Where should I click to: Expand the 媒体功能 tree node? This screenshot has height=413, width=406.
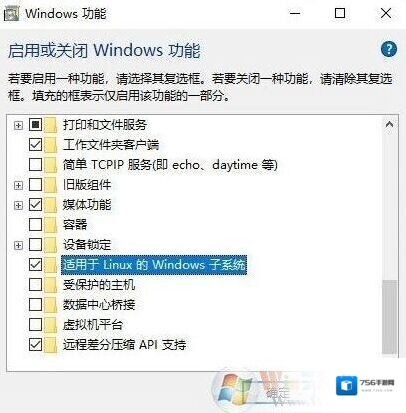click(18, 205)
